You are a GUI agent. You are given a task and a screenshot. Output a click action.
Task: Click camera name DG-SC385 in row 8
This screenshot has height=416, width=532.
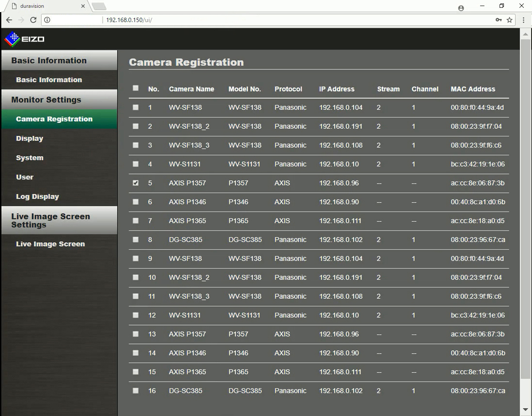click(186, 240)
